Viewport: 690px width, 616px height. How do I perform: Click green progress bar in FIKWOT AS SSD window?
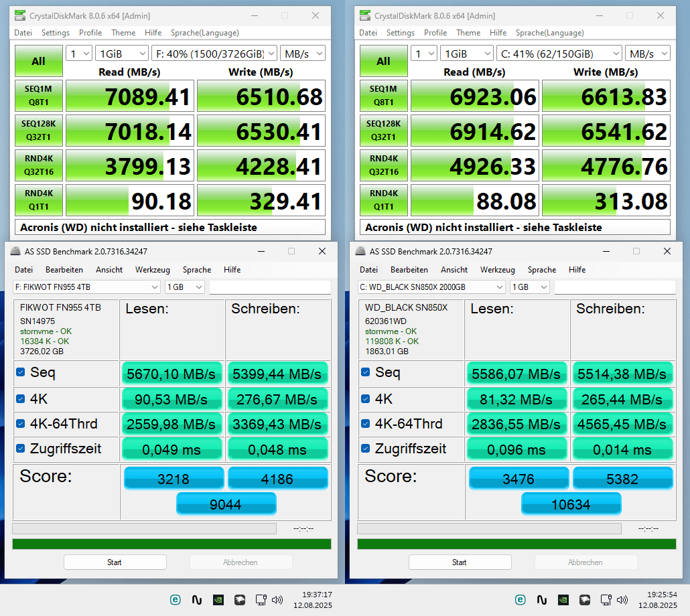click(x=171, y=544)
